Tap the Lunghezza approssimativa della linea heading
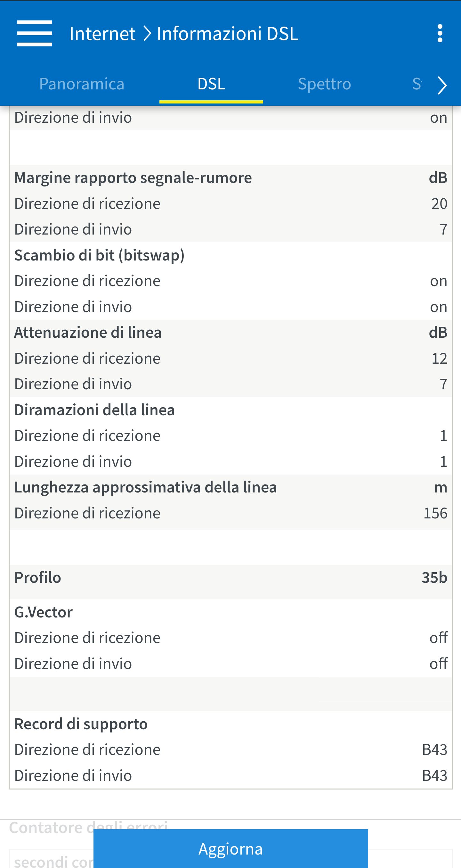 tap(145, 487)
